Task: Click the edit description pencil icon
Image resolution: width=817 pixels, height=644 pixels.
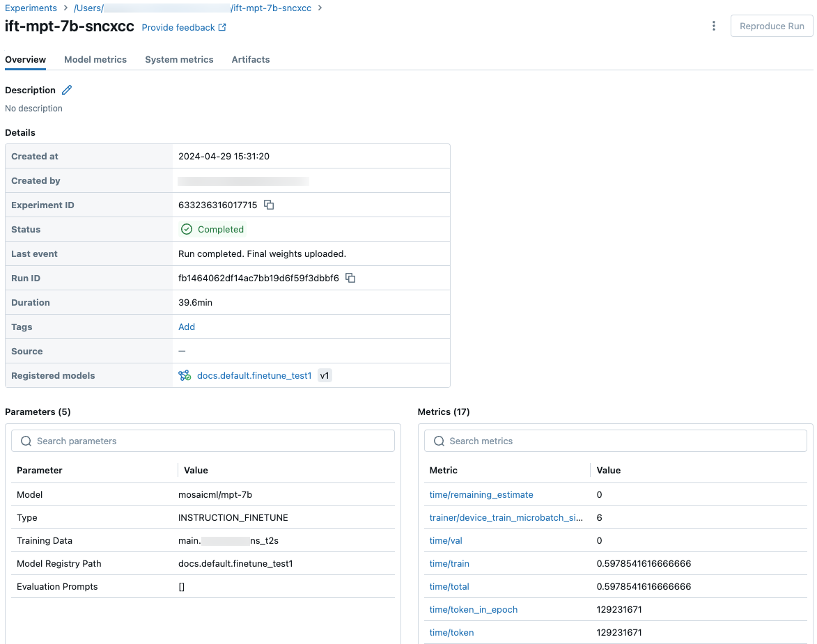Action: point(67,90)
